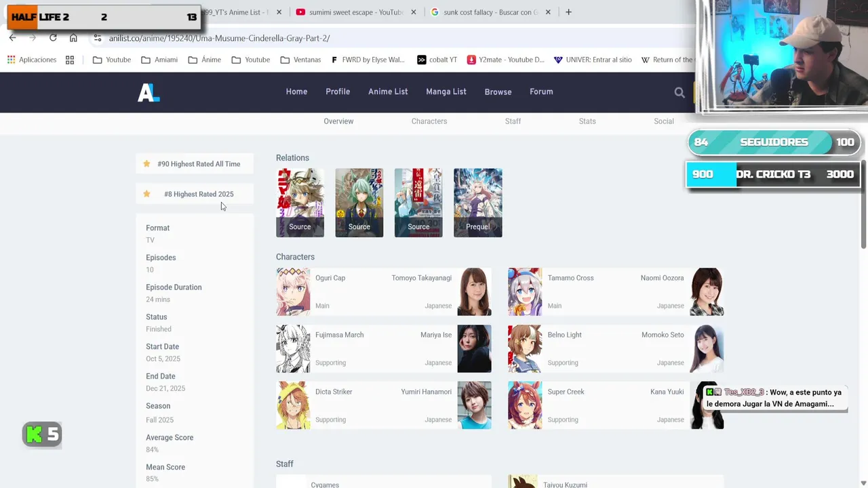Open the Yumiri Hanamori voice actor link
Viewport: 868px width, 488px height.
coord(426,392)
